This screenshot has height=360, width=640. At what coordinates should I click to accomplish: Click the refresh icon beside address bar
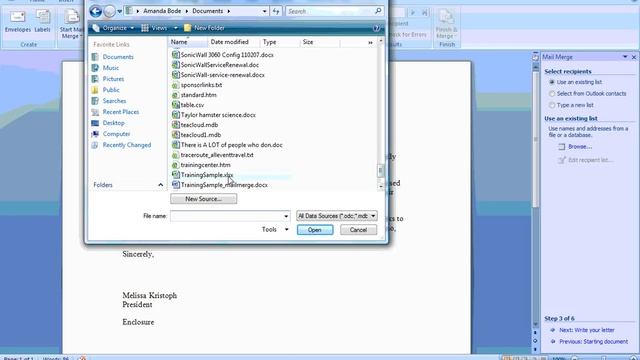coord(276,11)
